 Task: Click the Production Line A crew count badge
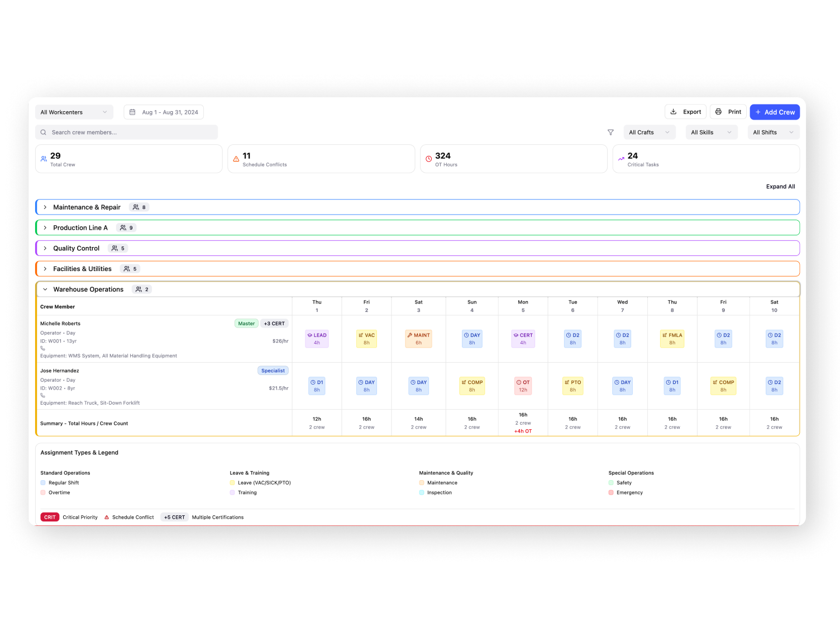tap(126, 228)
